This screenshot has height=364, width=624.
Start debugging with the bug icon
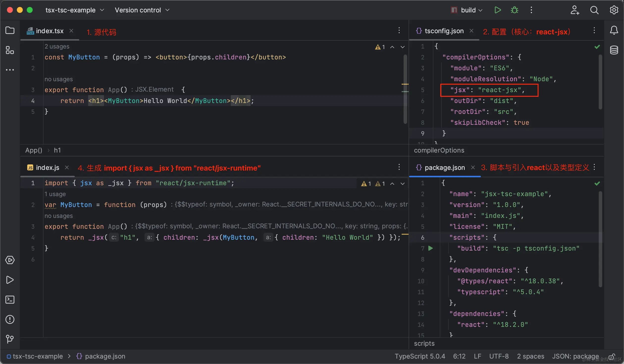point(514,10)
